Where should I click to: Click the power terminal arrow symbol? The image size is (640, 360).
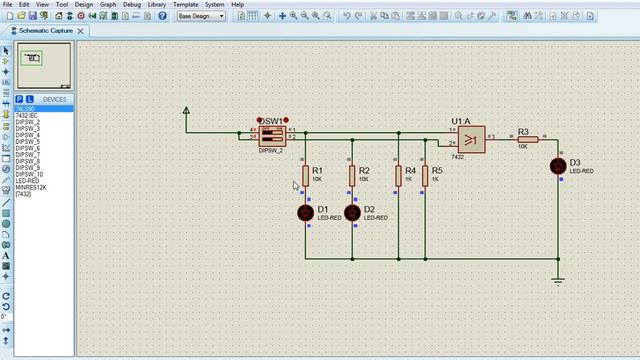tap(186, 110)
